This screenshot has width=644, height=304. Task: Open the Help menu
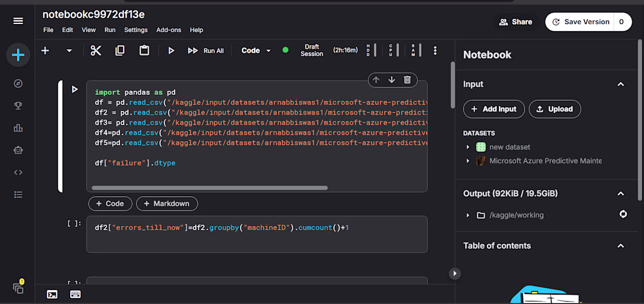(196, 30)
